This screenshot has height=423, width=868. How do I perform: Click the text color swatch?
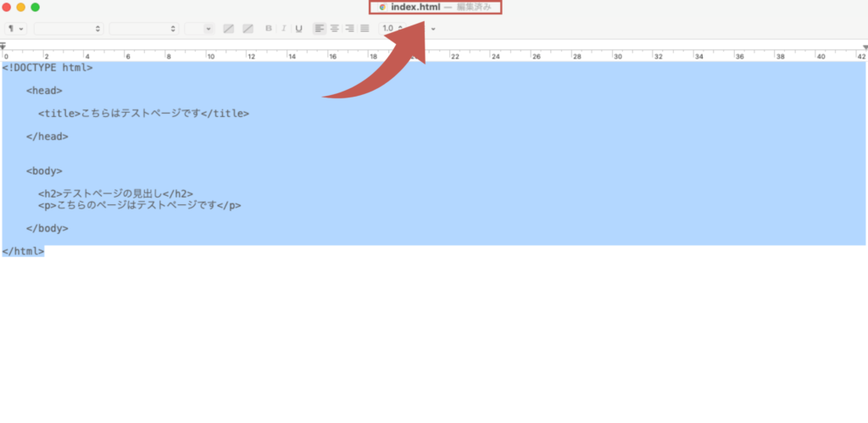click(x=229, y=28)
